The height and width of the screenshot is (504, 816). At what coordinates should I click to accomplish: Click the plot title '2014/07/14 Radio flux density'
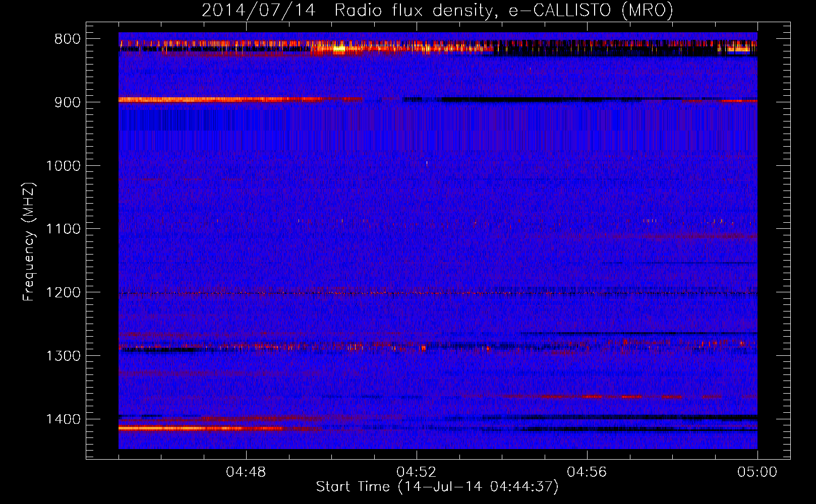[x=437, y=10]
